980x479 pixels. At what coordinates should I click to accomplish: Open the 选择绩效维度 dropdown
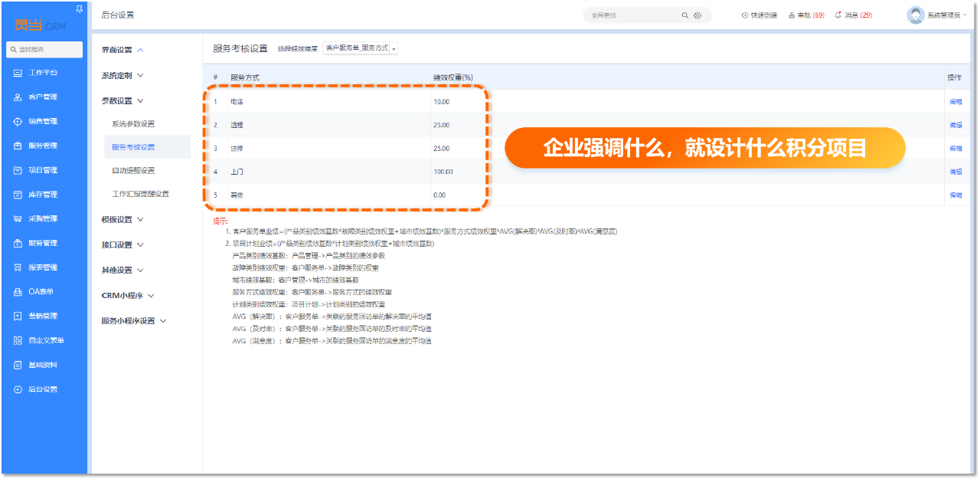click(x=361, y=48)
